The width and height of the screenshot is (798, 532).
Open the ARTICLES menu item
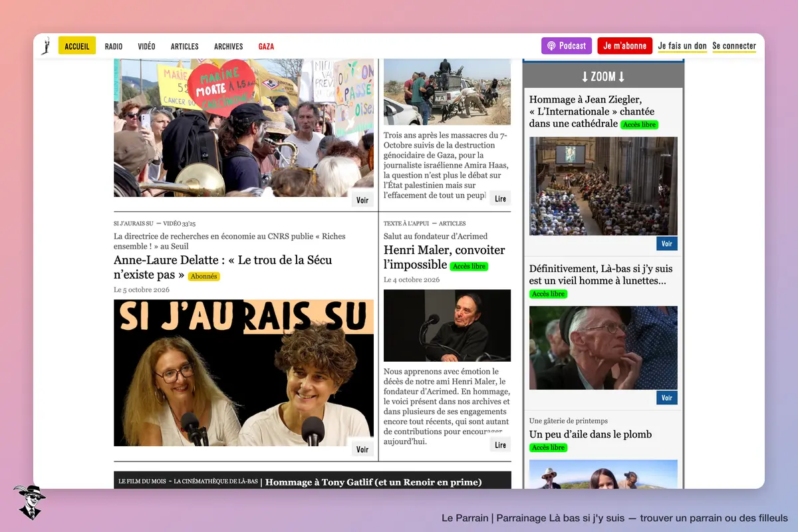click(185, 47)
